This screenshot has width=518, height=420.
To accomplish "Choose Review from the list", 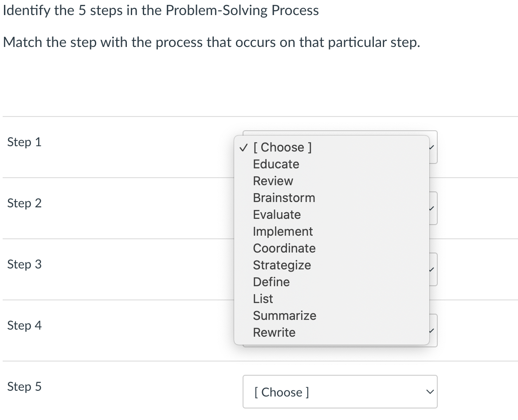I will (x=273, y=181).
